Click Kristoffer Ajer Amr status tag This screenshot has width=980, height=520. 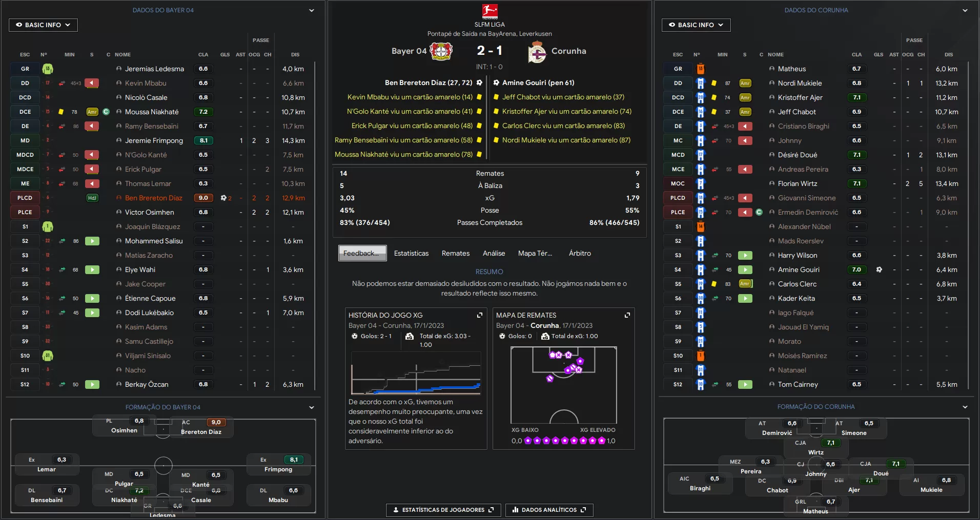745,97
